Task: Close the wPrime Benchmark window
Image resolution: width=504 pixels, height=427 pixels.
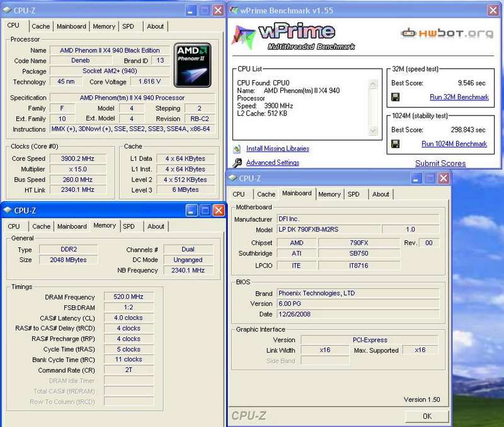Action: point(493,10)
